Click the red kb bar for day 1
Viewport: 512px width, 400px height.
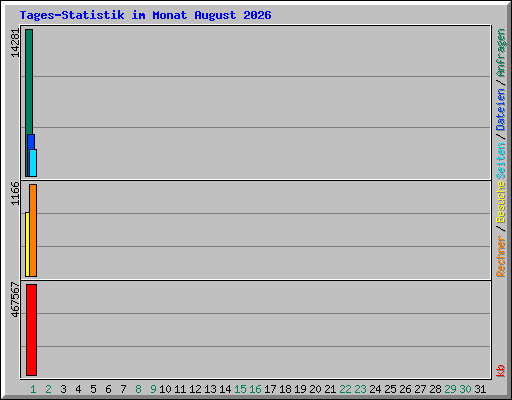pos(31,330)
